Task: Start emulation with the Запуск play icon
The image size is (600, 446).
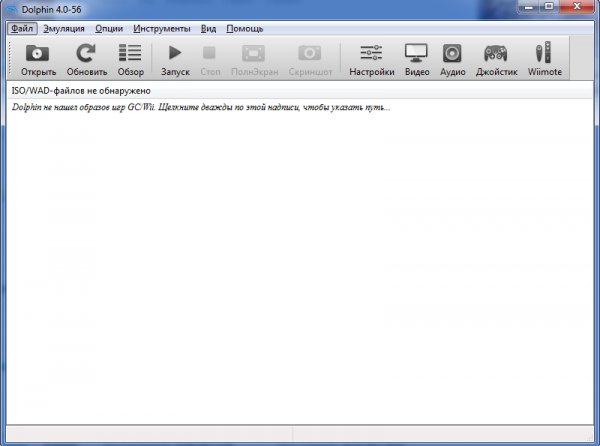Action: pyautogui.click(x=175, y=53)
